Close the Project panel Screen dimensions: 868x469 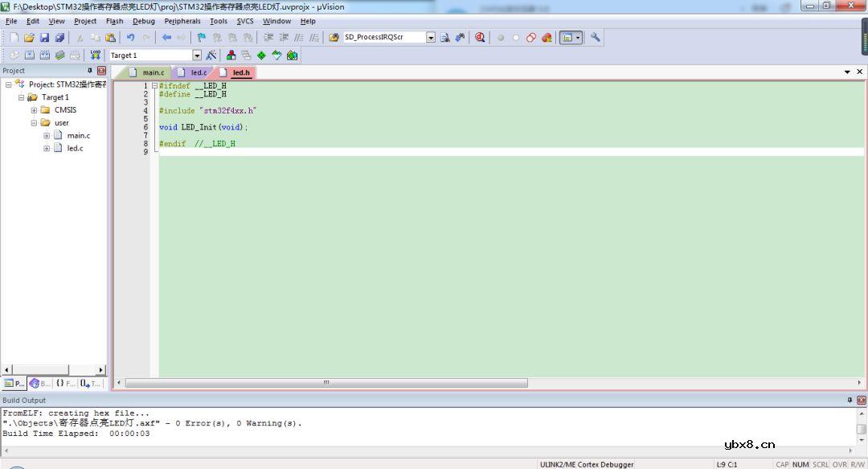101,71
